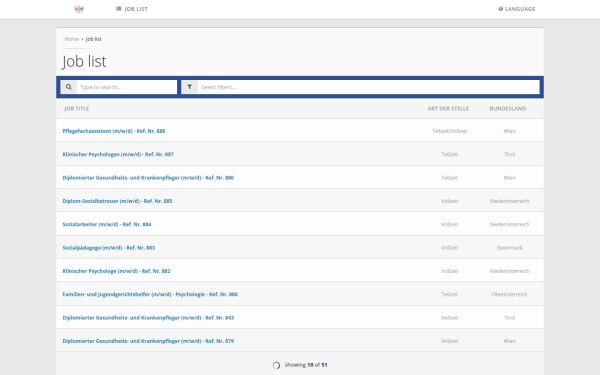Screen dimensions: 600x375
Task: Click the 'Job list' breadcrumb item
Action: click(x=93, y=39)
